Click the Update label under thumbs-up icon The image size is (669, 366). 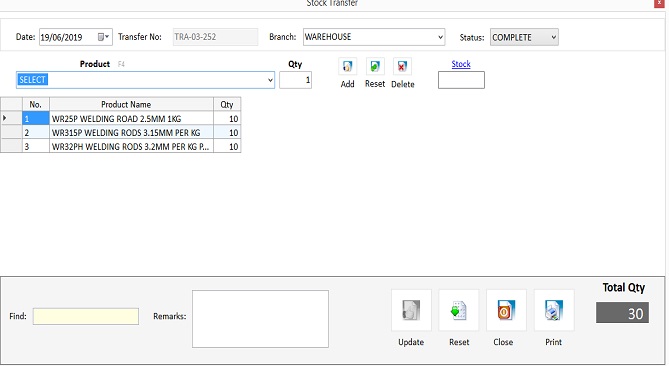tap(411, 342)
